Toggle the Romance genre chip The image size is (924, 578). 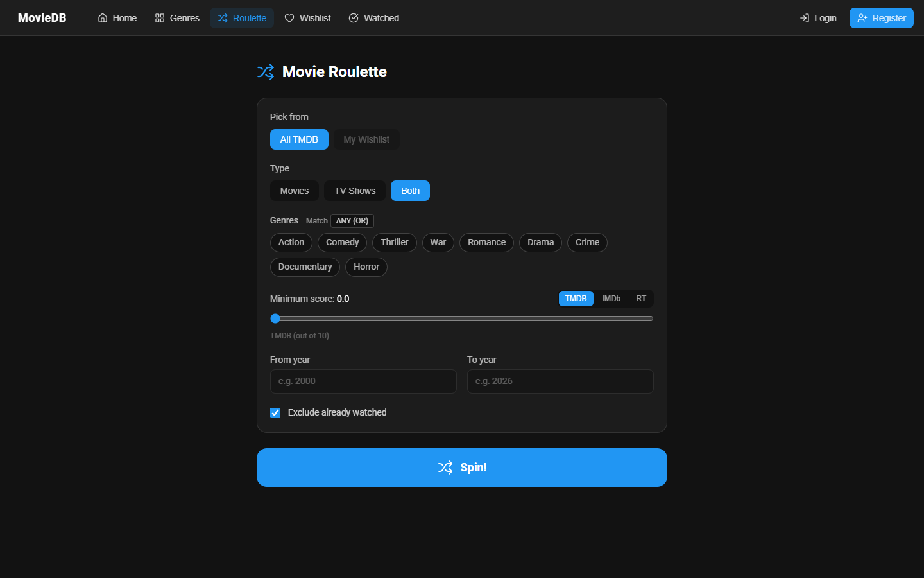[x=486, y=243]
